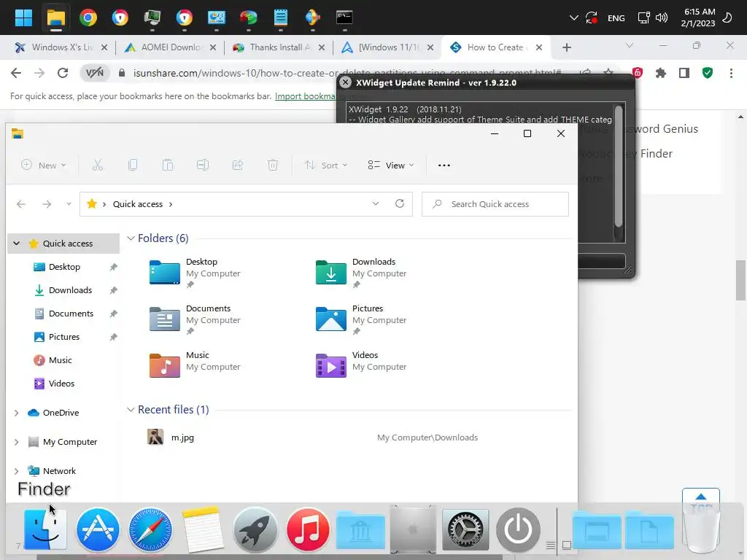Open Launchpad rocket icon in dock
The height and width of the screenshot is (560, 747).
click(255, 529)
